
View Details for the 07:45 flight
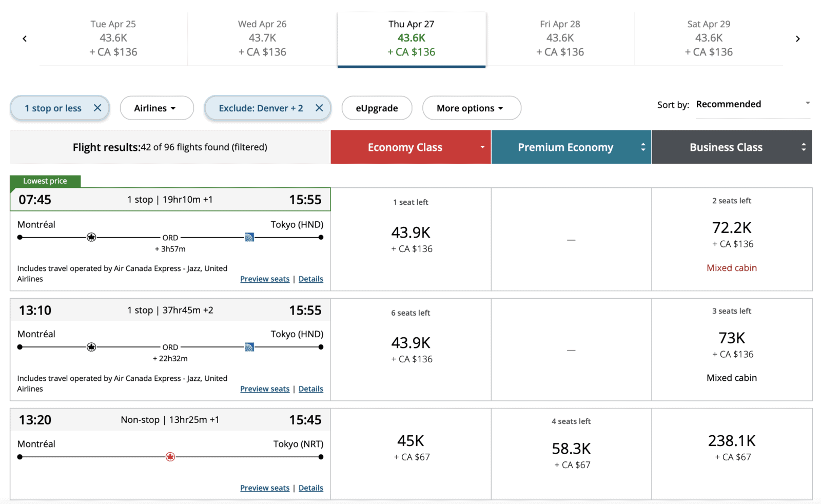pyautogui.click(x=310, y=279)
